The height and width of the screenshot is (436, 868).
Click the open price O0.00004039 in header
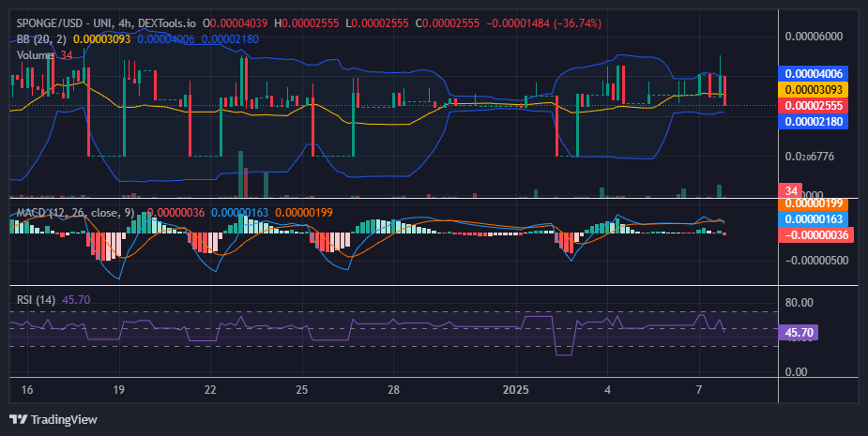click(235, 23)
